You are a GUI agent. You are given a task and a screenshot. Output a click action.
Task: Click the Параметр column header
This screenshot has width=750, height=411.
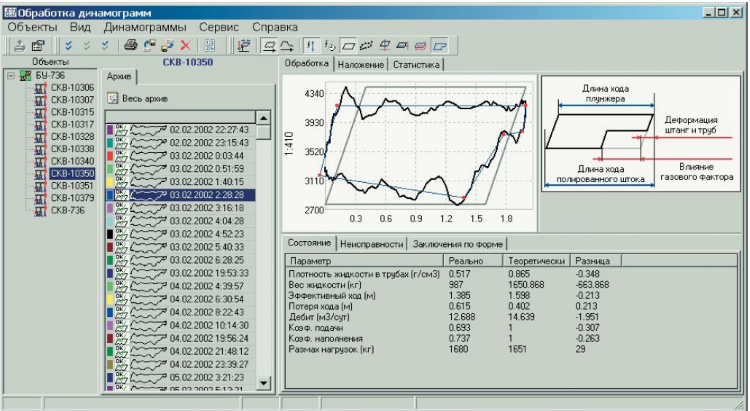tap(364, 261)
